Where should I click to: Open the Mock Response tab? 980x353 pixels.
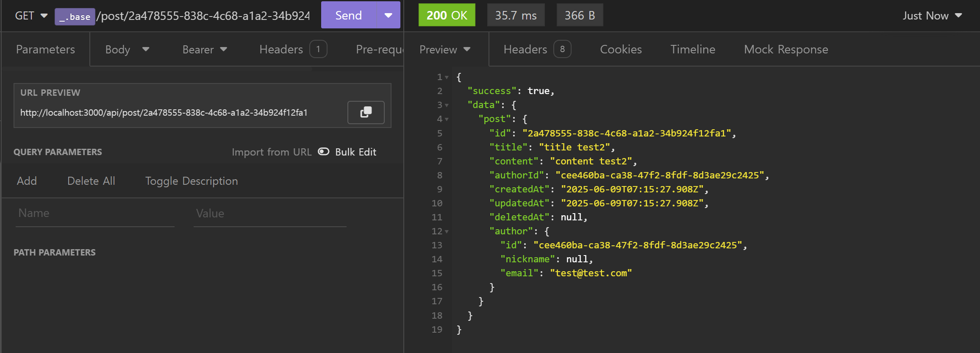(786, 49)
